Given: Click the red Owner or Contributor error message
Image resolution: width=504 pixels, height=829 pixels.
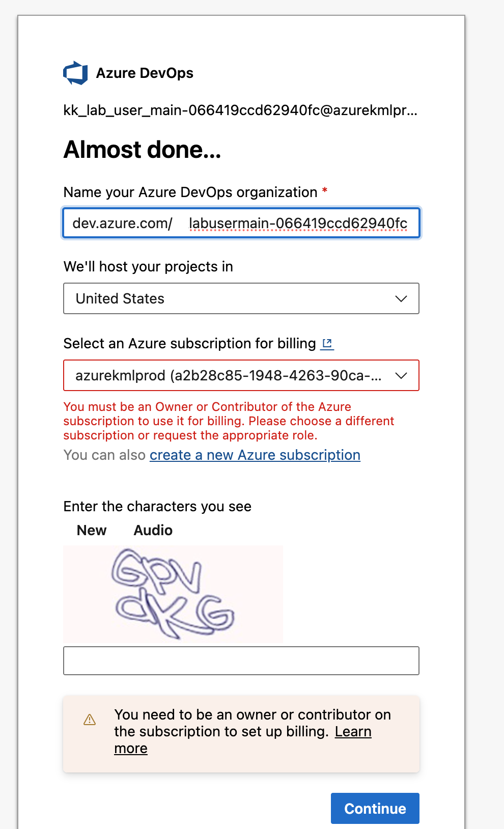Looking at the screenshot, I should [x=229, y=421].
